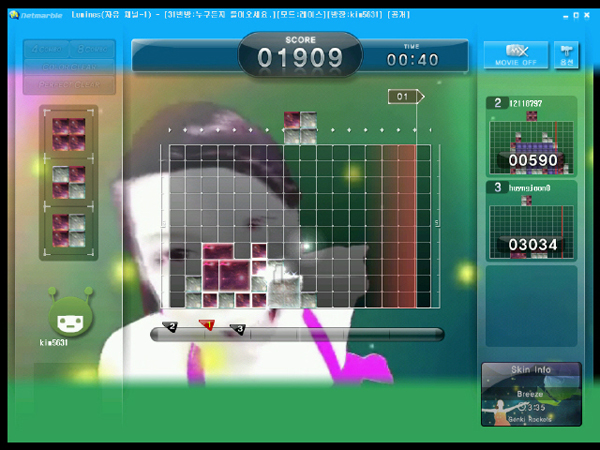Open player 2 opponent board thumbnail

pos(531,139)
